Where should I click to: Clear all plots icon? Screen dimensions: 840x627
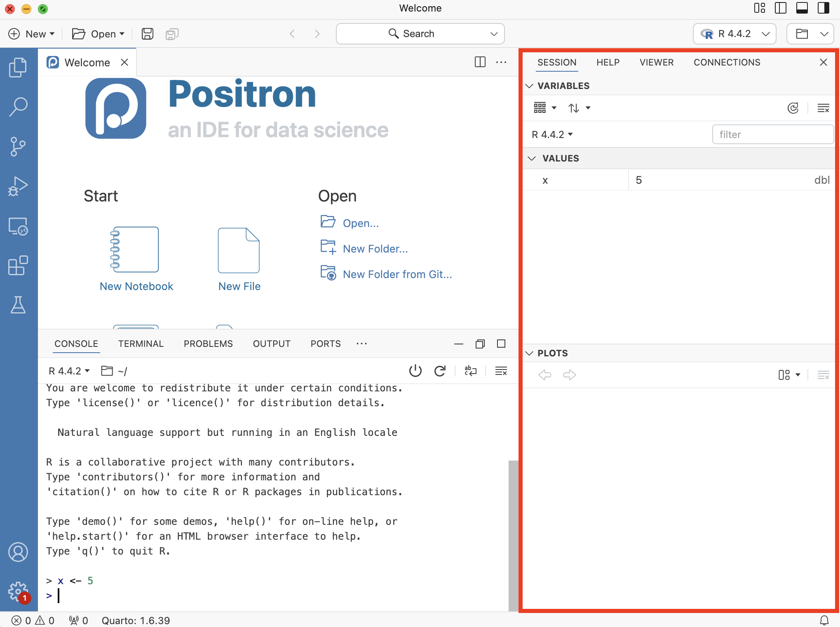(824, 375)
